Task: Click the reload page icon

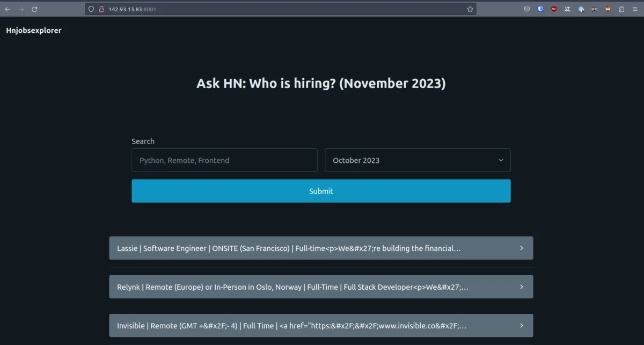Action: tap(34, 9)
